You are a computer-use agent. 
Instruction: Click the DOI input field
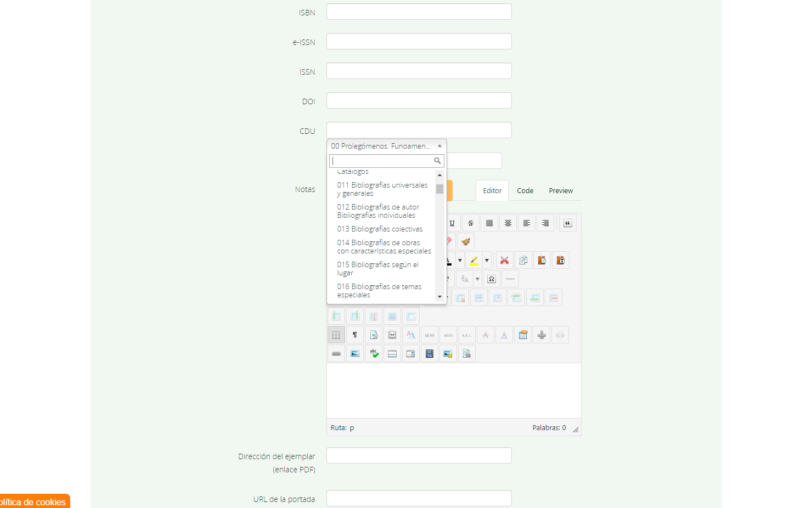[x=419, y=101]
